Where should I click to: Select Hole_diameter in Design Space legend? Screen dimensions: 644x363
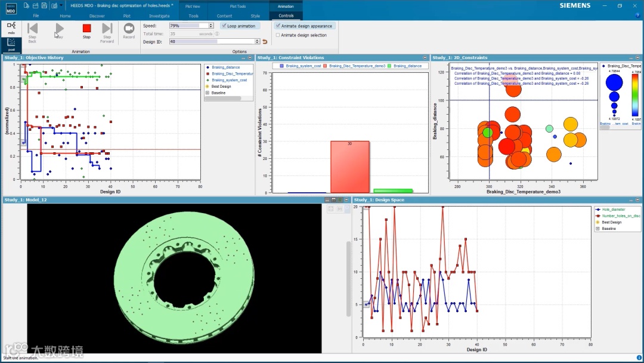pos(614,210)
